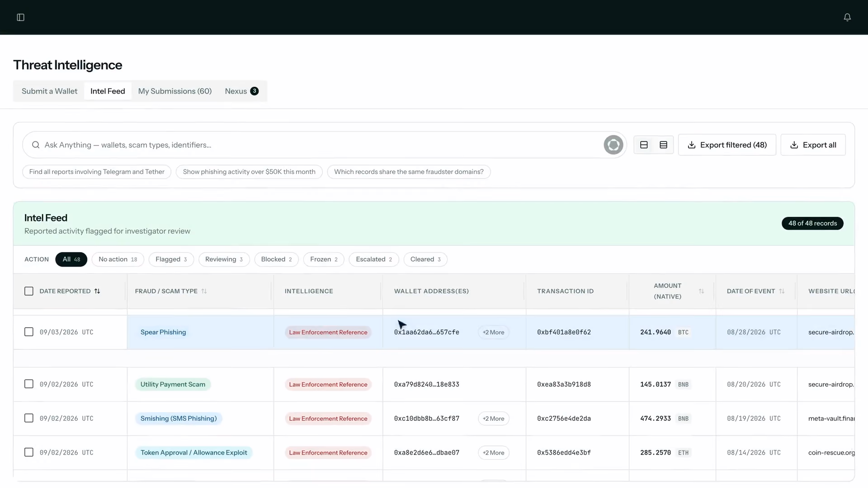Use suggestion about shared fraudster domains
Image resolution: width=868 pixels, height=488 pixels.
click(409, 172)
